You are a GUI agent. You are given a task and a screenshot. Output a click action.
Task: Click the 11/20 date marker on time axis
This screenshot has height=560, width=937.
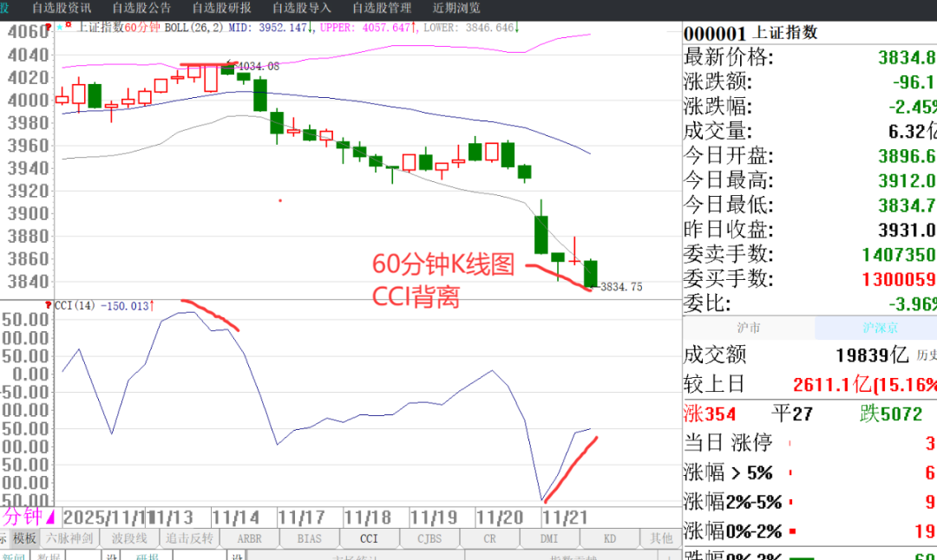(500, 517)
